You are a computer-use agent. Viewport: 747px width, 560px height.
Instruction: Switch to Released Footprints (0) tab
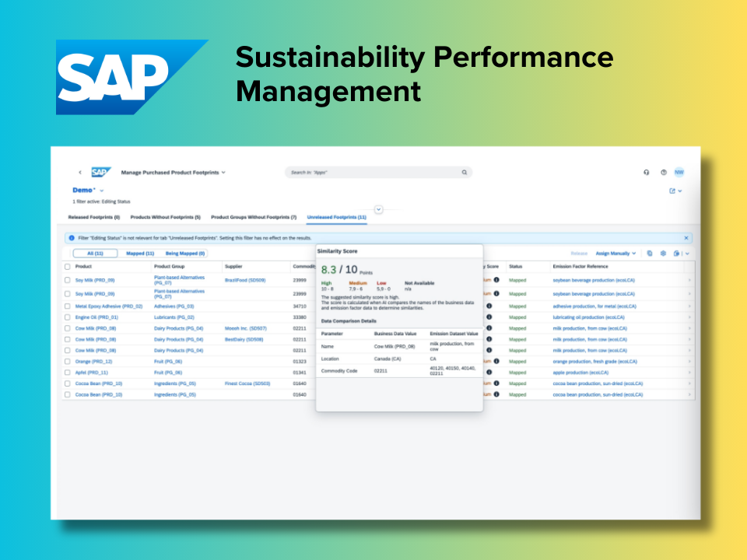coord(94,217)
